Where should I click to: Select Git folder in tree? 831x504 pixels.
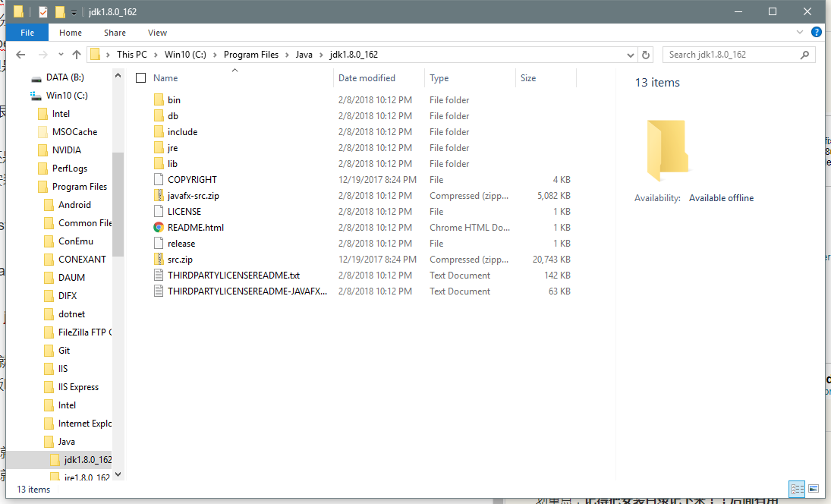64,351
